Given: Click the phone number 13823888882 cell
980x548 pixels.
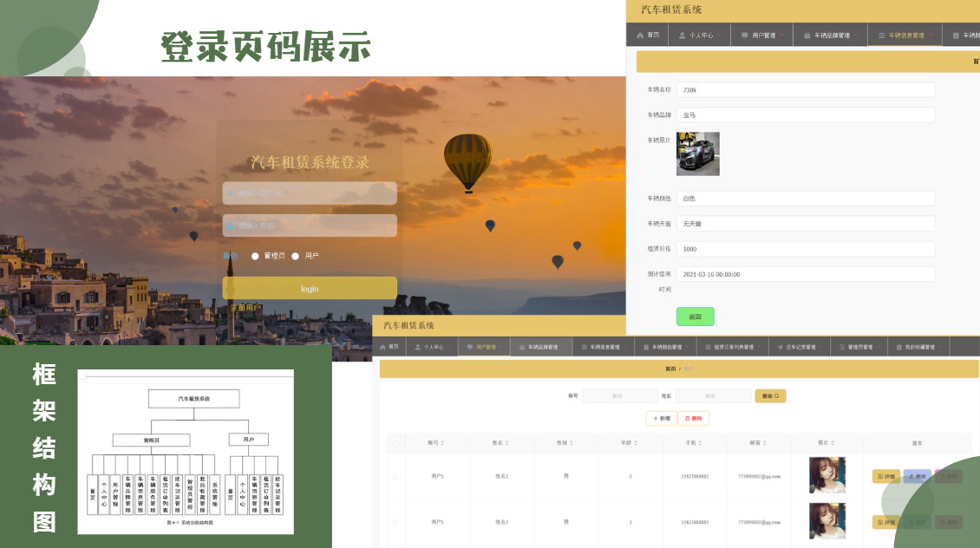Looking at the screenshot, I should point(695,476).
